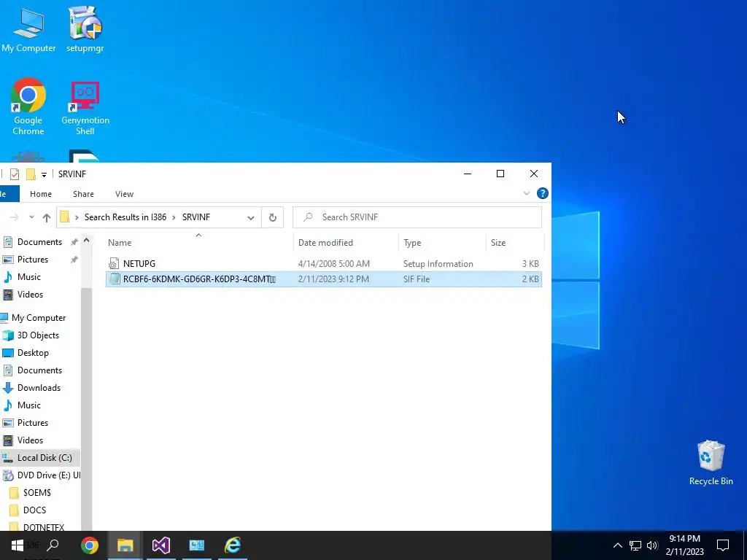Viewport: 747px width, 560px height.
Task: Select My Computer in navigation pane
Action: point(39,318)
